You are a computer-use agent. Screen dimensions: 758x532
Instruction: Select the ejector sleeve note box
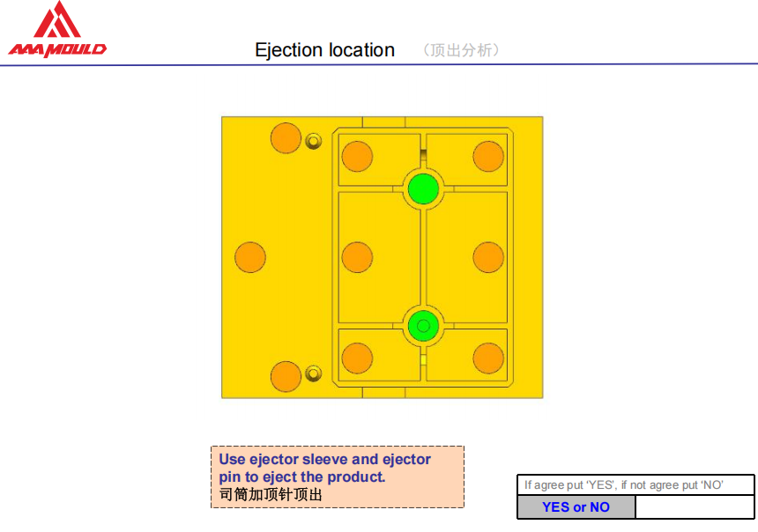click(337, 477)
